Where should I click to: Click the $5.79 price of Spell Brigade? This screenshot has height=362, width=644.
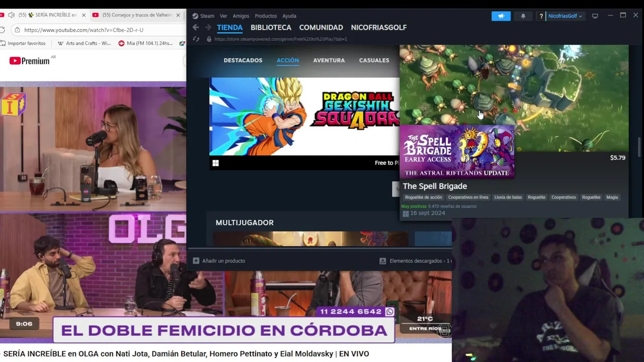click(x=617, y=158)
